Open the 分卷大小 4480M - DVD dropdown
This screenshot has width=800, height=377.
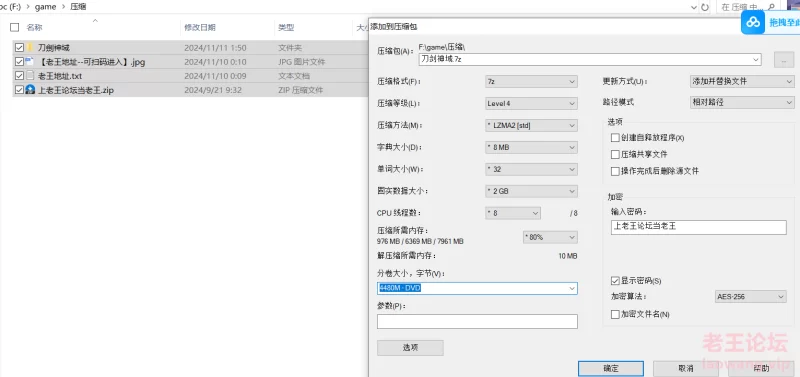point(572,288)
